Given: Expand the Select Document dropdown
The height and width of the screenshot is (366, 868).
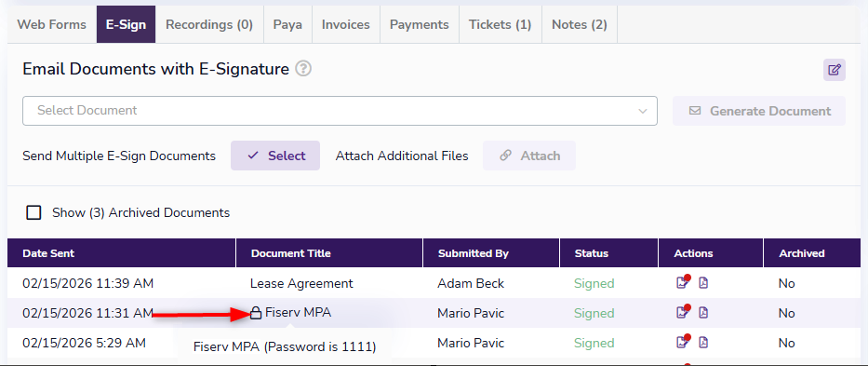Looking at the screenshot, I should [x=340, y=111].
